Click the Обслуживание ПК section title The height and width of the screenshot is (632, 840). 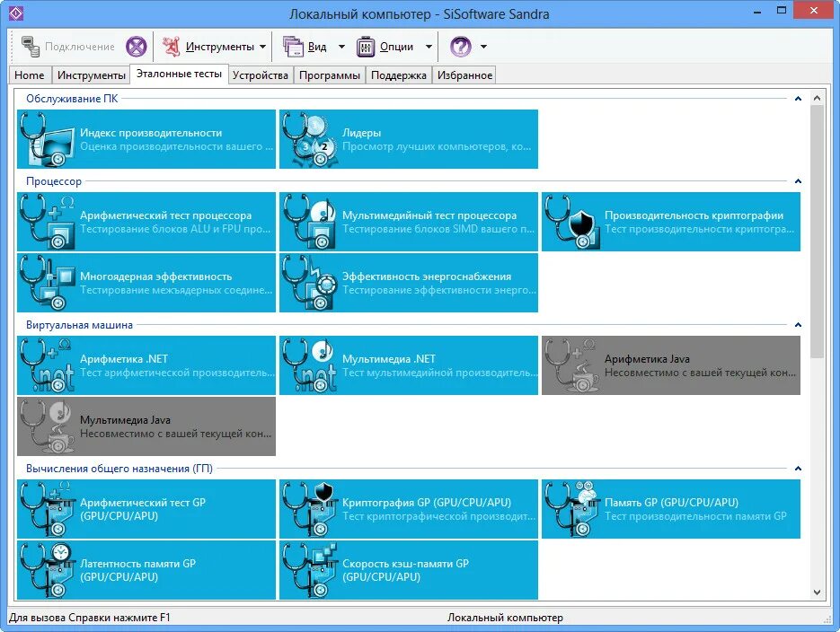pos(72,99)
